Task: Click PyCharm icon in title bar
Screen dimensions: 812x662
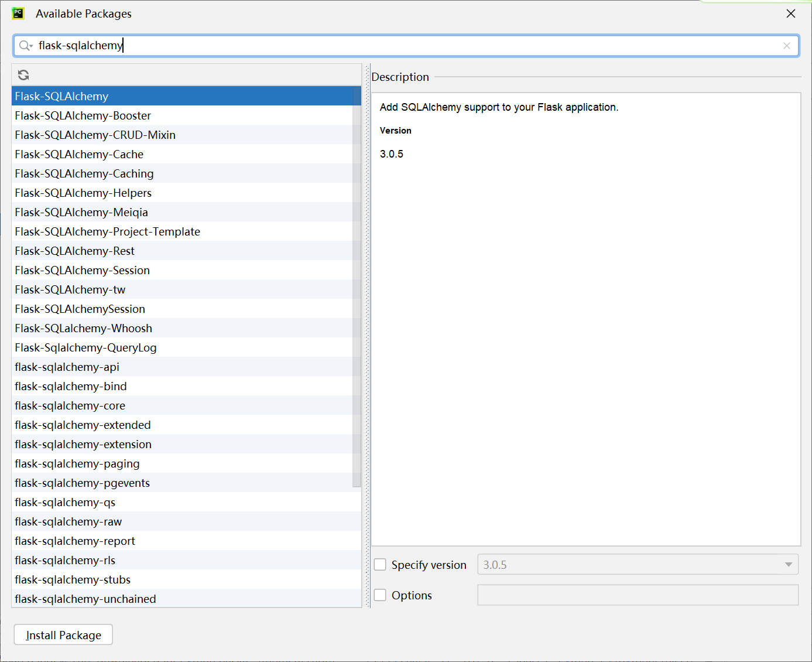Action: pyautogui.click(x=18, y=13)
